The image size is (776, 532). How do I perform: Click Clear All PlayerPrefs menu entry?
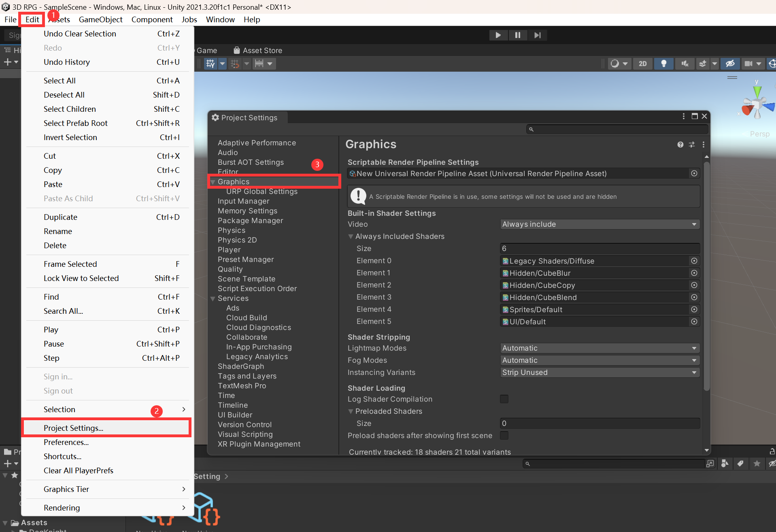pyautogui.click(x=106, y=470)
